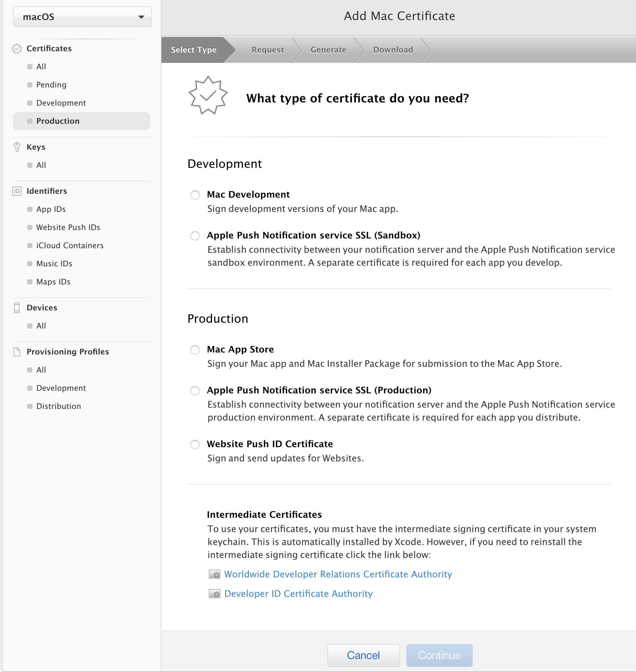Click the Mac App Store label text

tap(241, 350)
